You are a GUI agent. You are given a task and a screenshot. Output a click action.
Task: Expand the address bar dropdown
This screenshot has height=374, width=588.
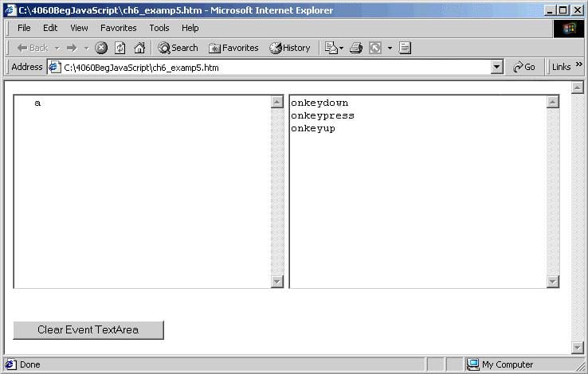497,68
